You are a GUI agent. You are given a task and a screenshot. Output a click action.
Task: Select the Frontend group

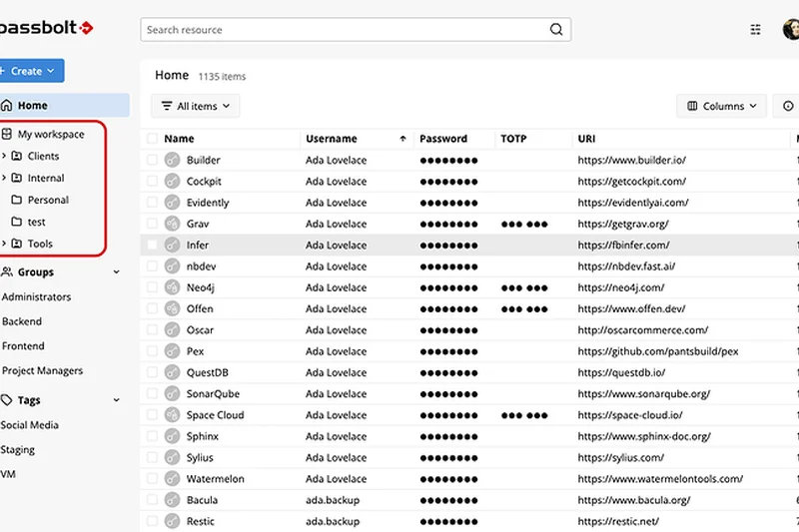[x=23, y=346]
